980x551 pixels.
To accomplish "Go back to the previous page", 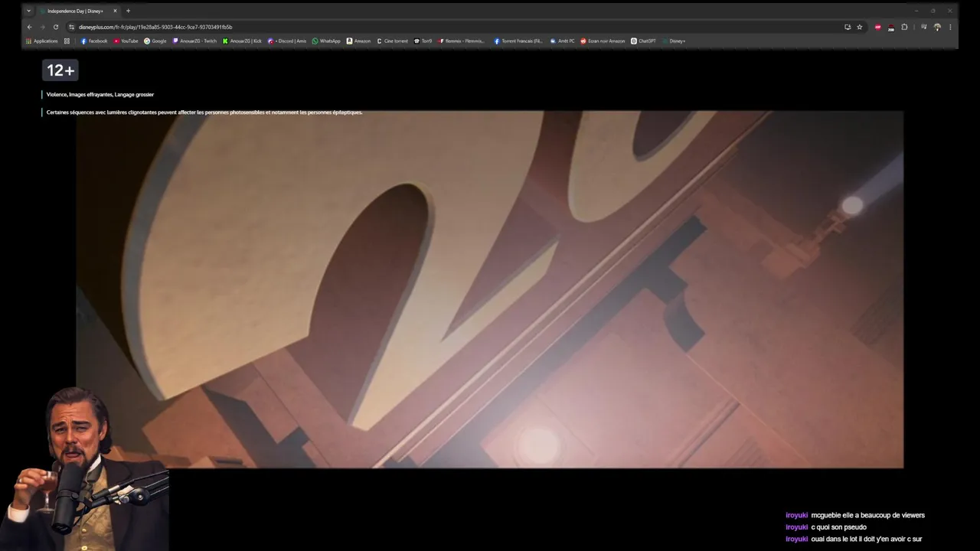I will 30,27.
